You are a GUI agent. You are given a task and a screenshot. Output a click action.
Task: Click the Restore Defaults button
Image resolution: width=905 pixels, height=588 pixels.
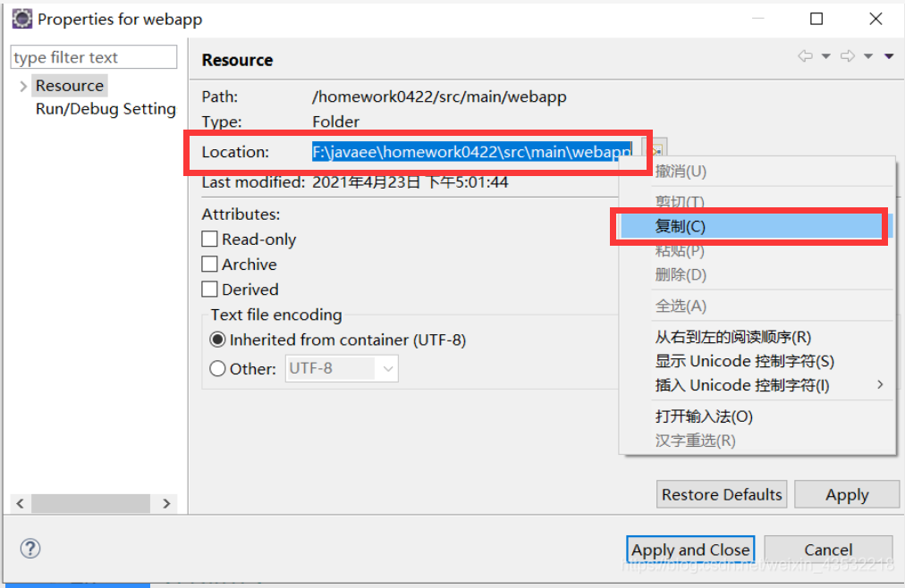721,494
